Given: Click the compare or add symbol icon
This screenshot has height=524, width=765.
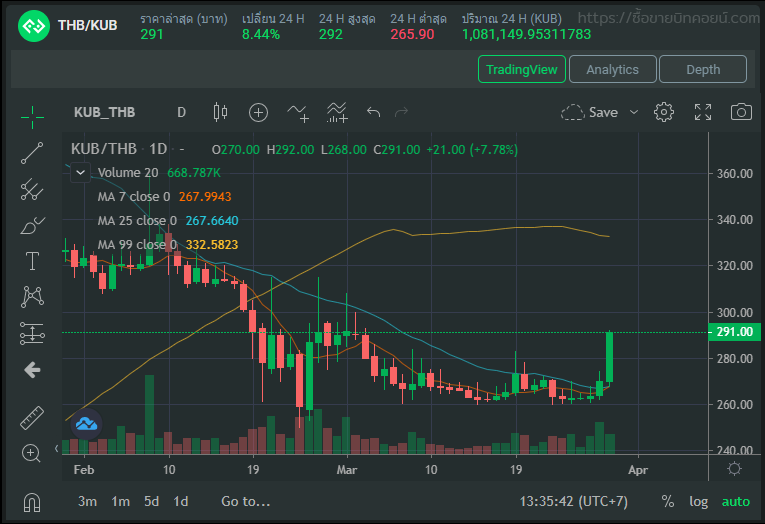Looking at the screenshot, I should [x=258, y=113].
